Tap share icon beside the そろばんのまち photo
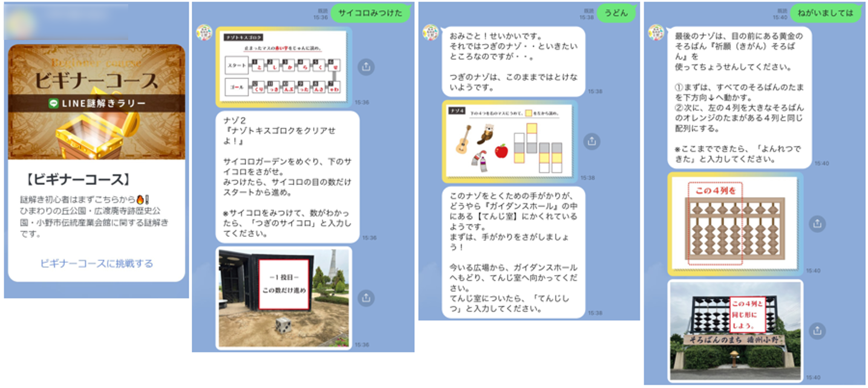The height and width of the screenshot is (388, 868). (817, 331)
